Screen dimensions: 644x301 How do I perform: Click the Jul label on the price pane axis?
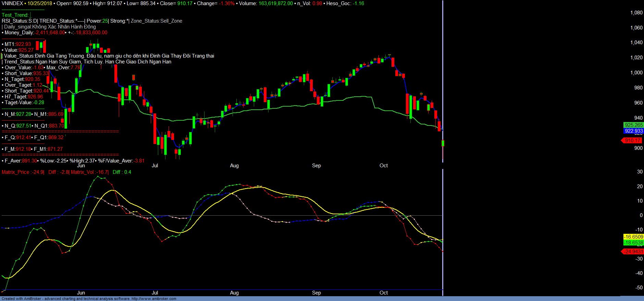pyautogui.click(x=155, y=166)
